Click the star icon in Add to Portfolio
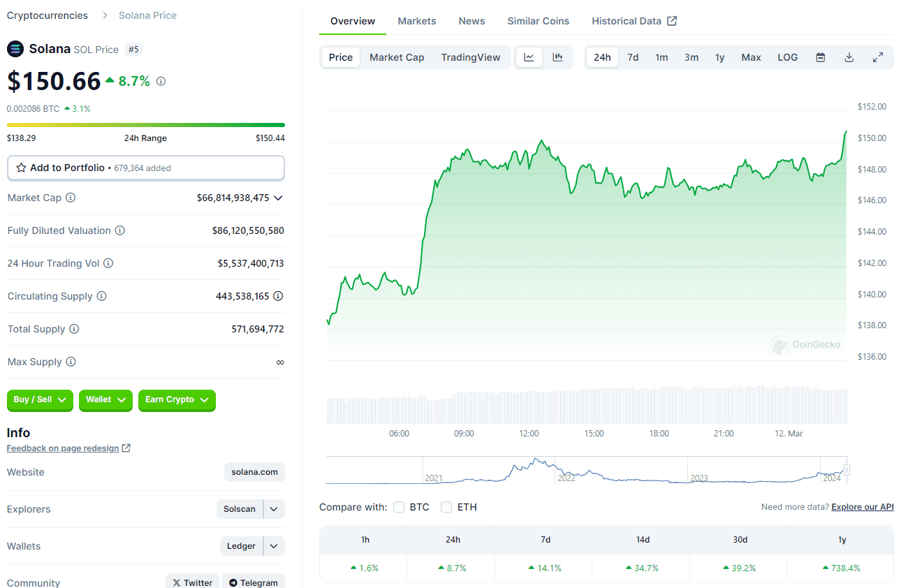 pos(21,168)
